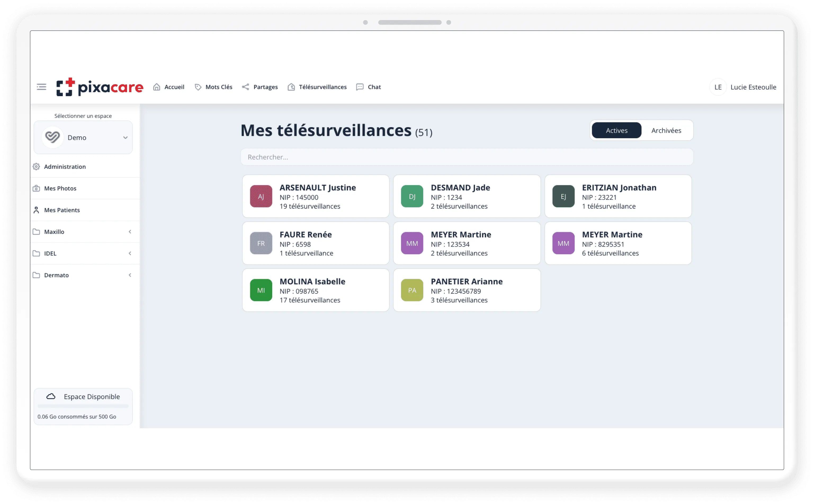Screen dimensions: 814x504
Task: Open PANETIER Arianne patient name
Action: point(467,282)
